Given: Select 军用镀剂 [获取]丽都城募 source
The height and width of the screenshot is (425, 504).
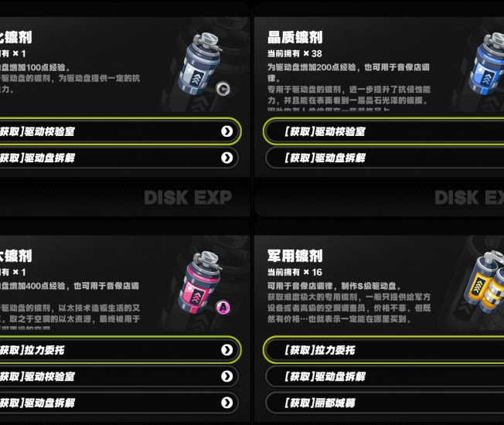Looking at the screenshot, I should coord(384,403).
